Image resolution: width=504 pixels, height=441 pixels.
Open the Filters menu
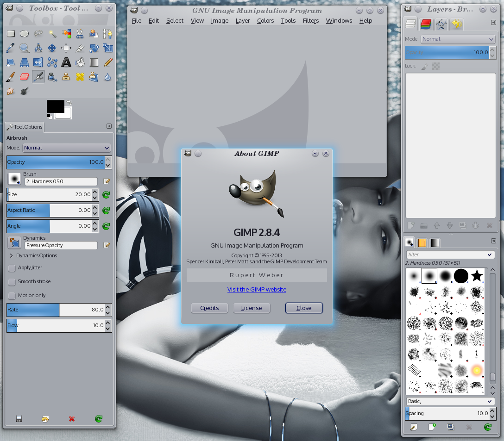coord(310,21)
